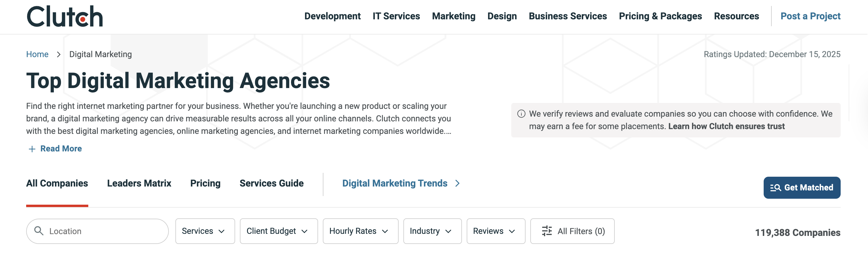Open the IT Services menu
This screenshot has height=260, width=868.
point(396,16)
